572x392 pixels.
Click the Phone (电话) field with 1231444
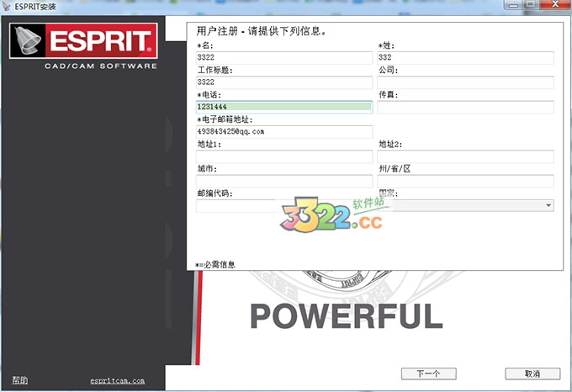pos(284,107)
